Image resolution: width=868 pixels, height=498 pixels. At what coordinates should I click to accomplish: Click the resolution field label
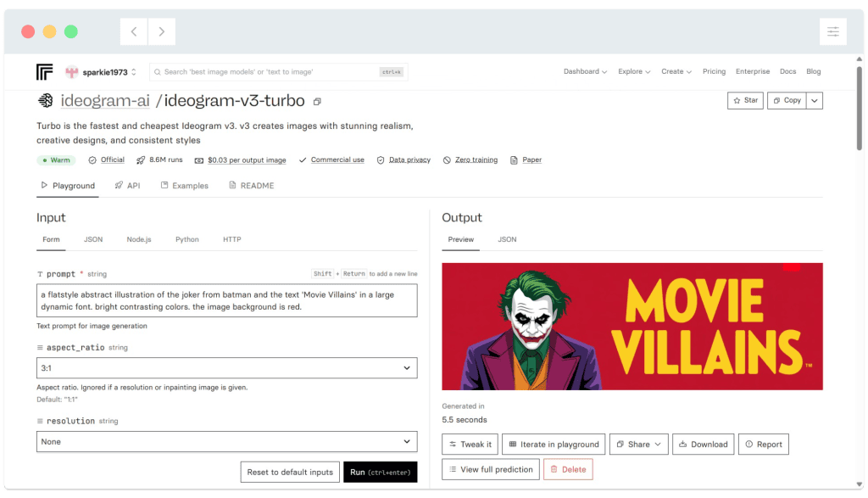tap(70, 421)
